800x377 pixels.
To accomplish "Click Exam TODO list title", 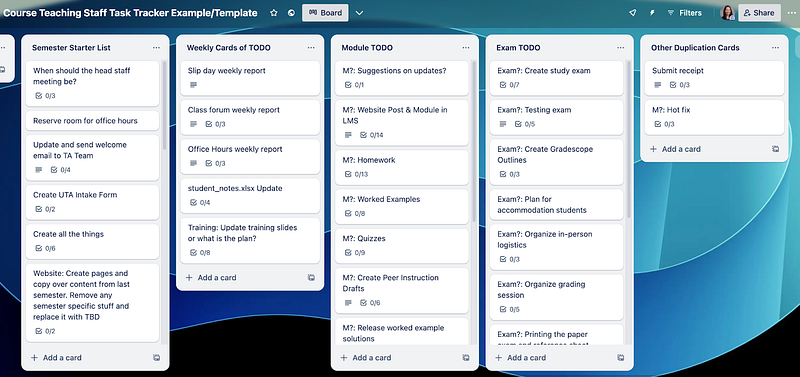I will point(518,47).
